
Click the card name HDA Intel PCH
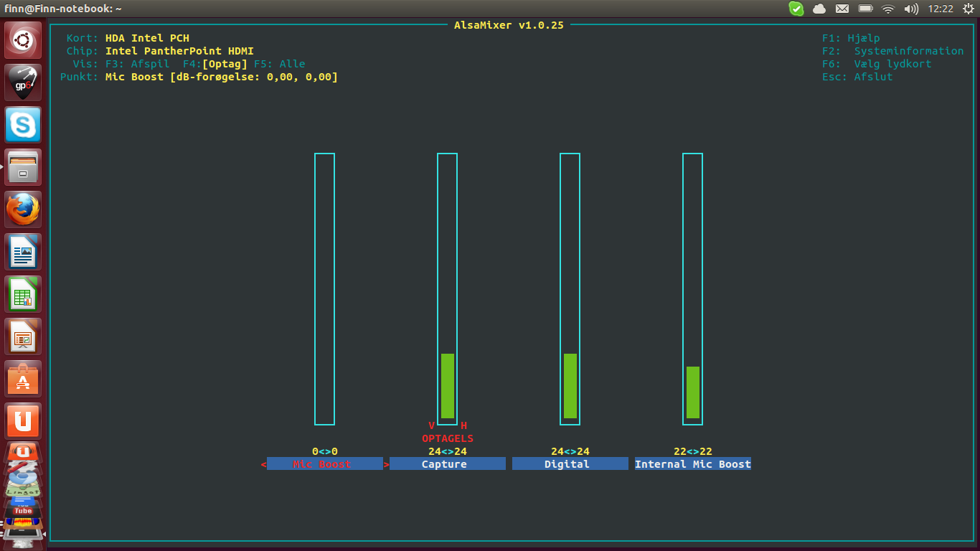(x=147, y=38)
